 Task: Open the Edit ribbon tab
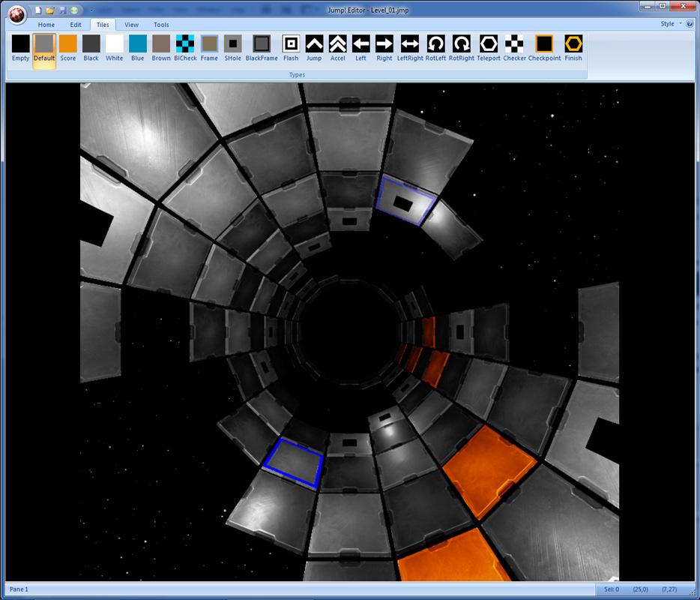pos(76,25)
